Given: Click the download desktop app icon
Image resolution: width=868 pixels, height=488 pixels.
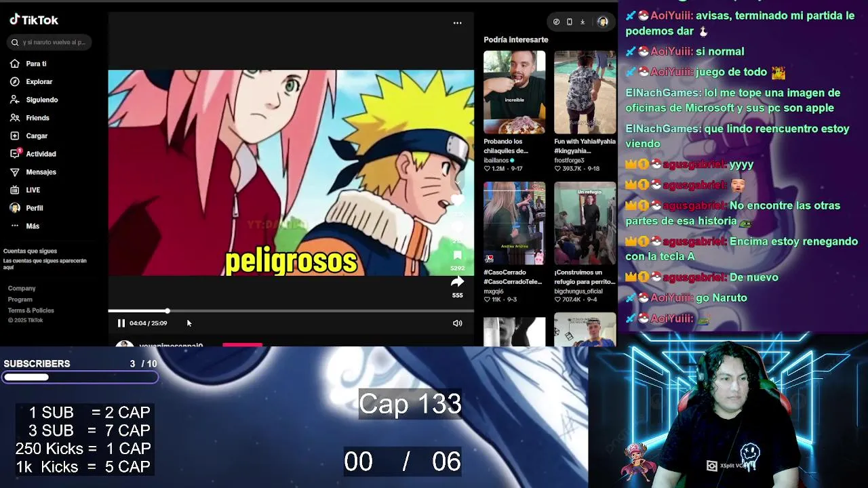Looking at the screenshot, I should (582, 22).
